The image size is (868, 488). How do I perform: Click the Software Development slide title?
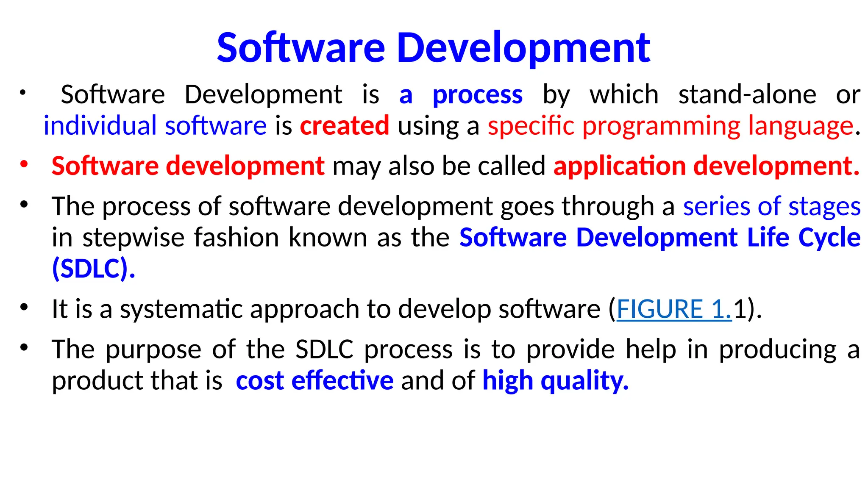[433, 47]
